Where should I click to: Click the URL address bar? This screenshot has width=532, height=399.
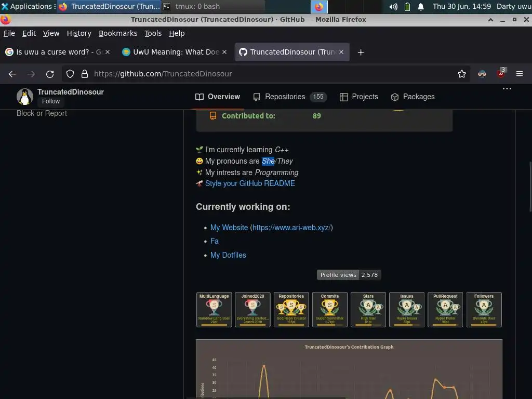pyautogui.click(x=265, y=74)
